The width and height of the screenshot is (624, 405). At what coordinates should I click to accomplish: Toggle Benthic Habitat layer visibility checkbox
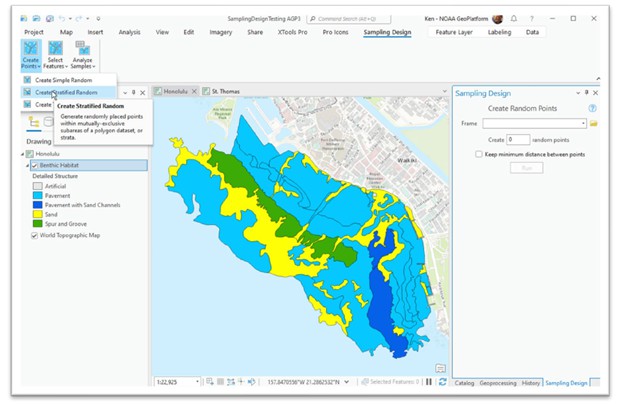pyautogui.click(x=35, y=165)
